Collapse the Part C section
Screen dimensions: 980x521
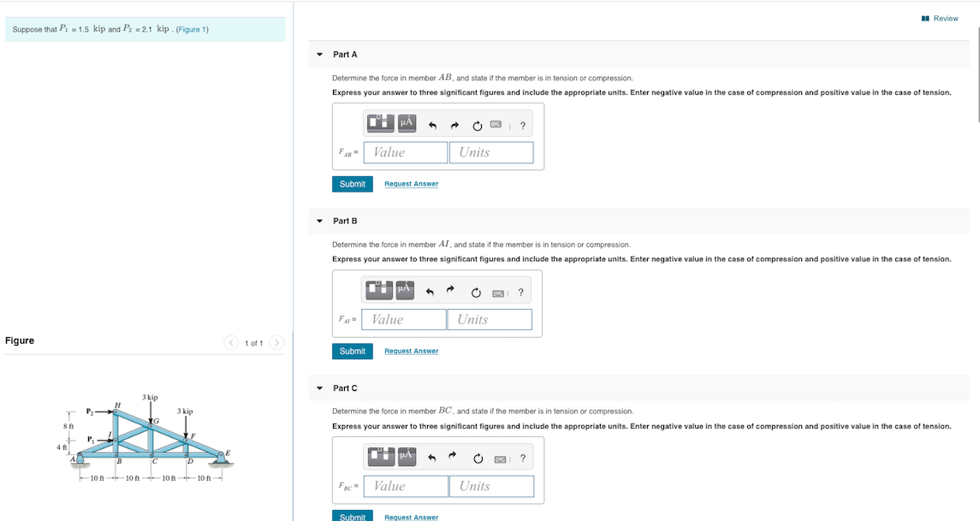point(320,388)
